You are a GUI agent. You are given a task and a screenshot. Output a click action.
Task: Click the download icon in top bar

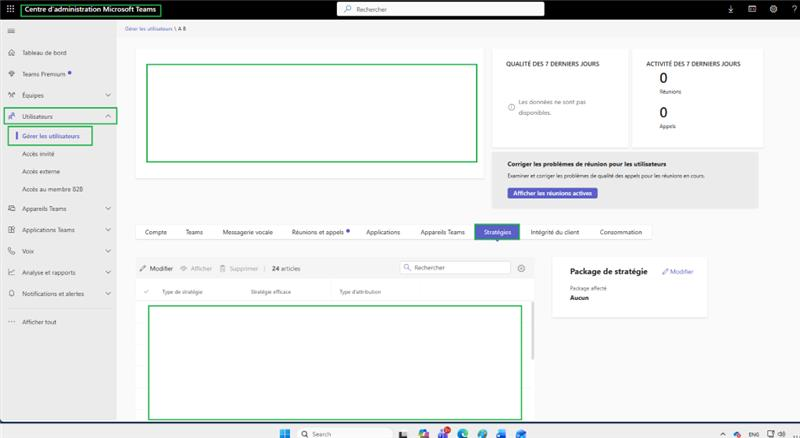(x=731, y=9)
